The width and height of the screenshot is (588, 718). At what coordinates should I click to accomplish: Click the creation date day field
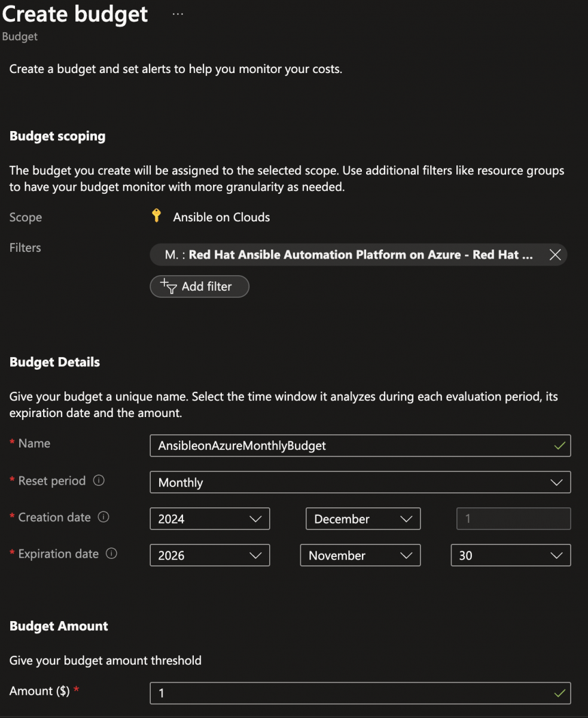coord(512,519)
